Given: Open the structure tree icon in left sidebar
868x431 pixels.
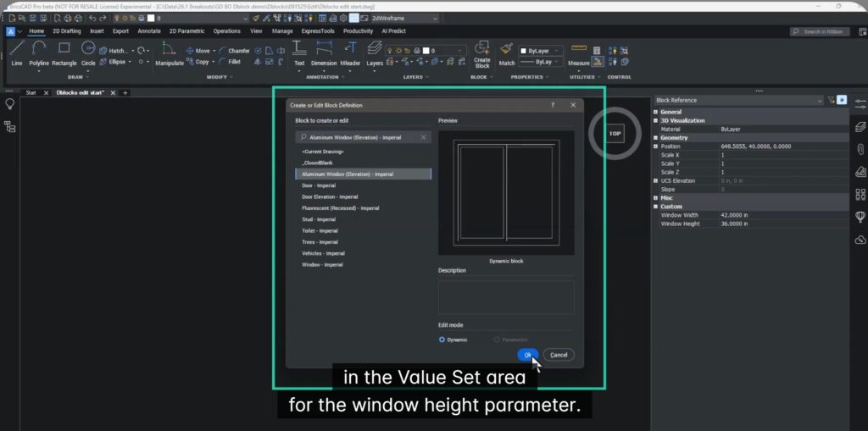Looking at the screenshot, I should 9,127.
